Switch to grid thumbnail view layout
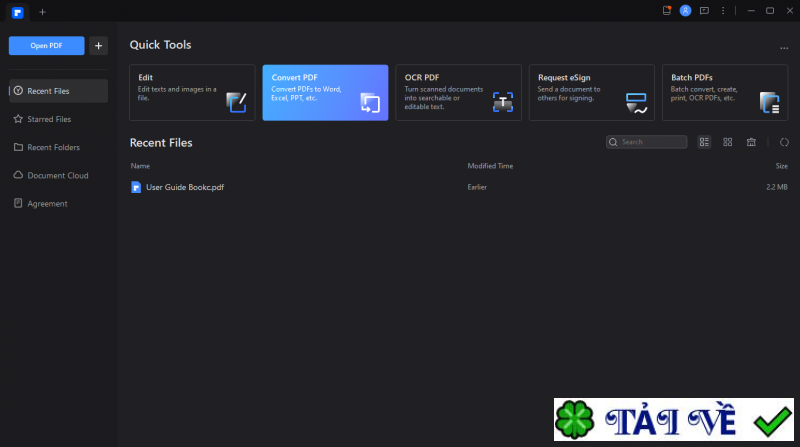Viewport: 800px width, 447px height. click(x=728, y=142)
